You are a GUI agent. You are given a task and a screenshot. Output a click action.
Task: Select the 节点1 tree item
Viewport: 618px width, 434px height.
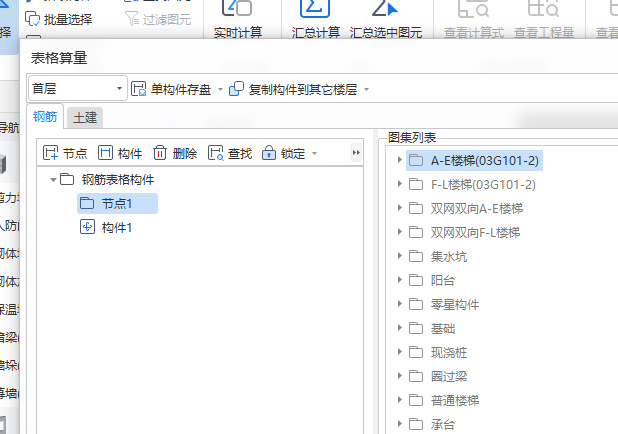click(117, 203)
